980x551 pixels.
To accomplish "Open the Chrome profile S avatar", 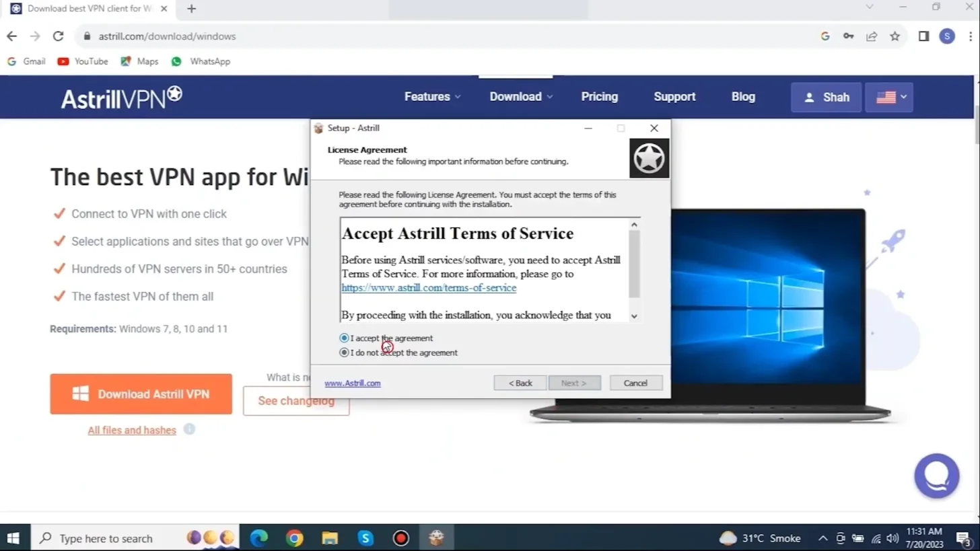I will click(x=947, y=36).
